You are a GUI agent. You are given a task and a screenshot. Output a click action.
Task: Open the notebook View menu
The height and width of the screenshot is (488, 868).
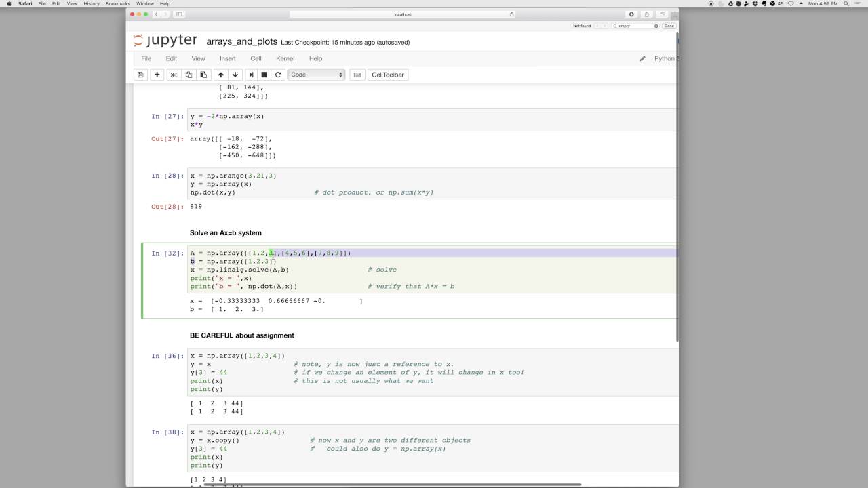[x=198, y=58]
